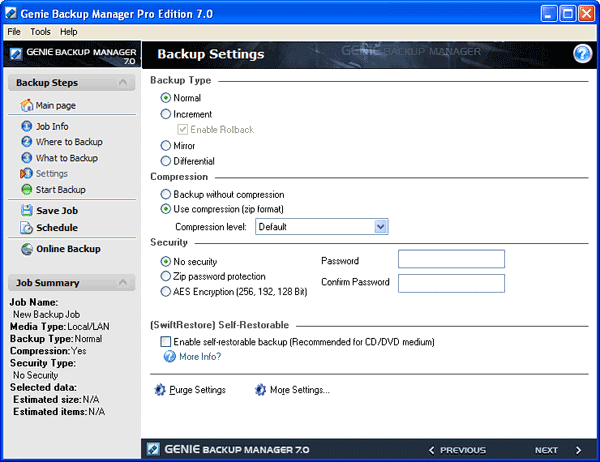Viewport: 600px width, 462px height.
Task: Minimize the Genie Backup Manager window
Action: coord(549,14)
